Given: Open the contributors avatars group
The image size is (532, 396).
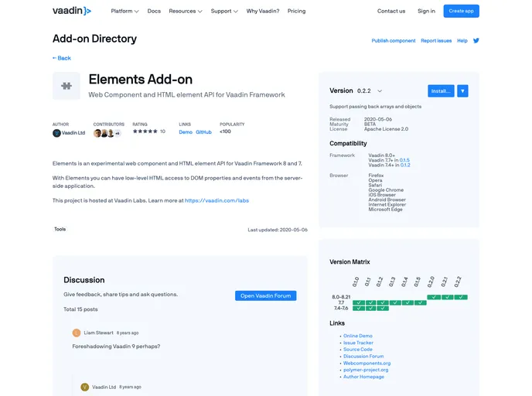Looking at the screenshot, I should (x=107, y=133).
